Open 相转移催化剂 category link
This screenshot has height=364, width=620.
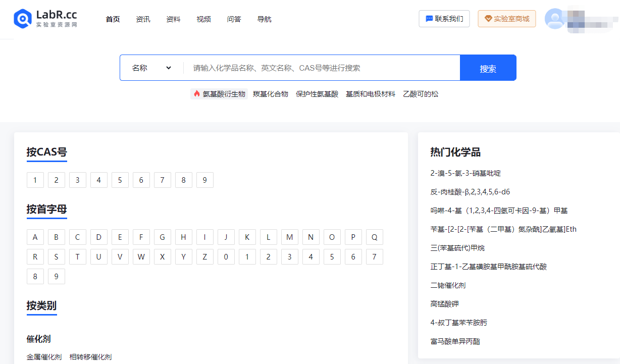tap(90, 357)
